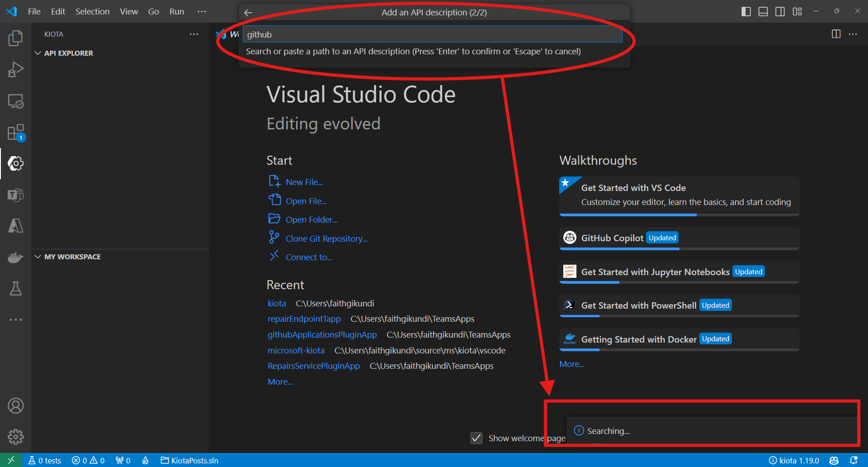
Task: Open Run and Debug view
Action: [x=15, y=70]
